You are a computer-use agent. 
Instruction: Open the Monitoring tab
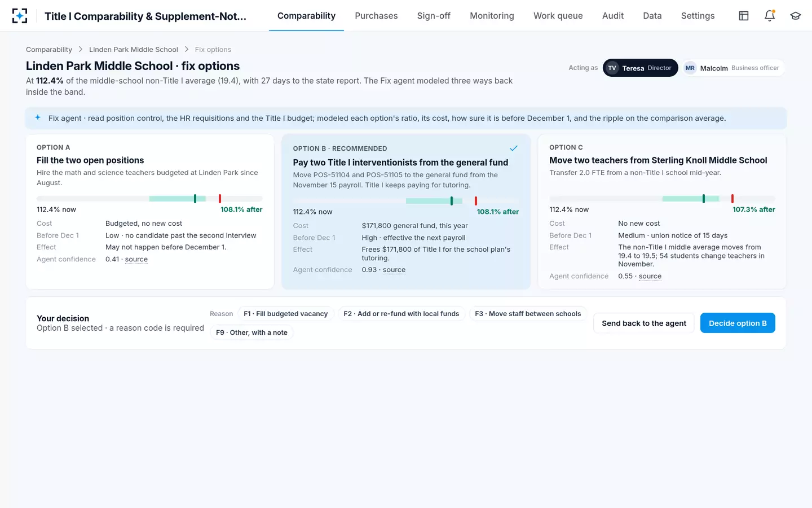[492, 16]
